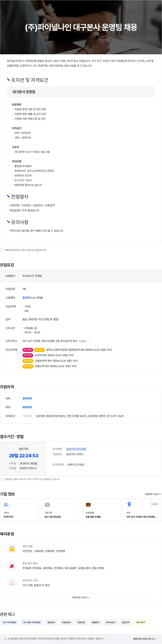Click the 산업(업종) briefcase icon
Screen dimensions: 162x644
click(x=88, y=504)
